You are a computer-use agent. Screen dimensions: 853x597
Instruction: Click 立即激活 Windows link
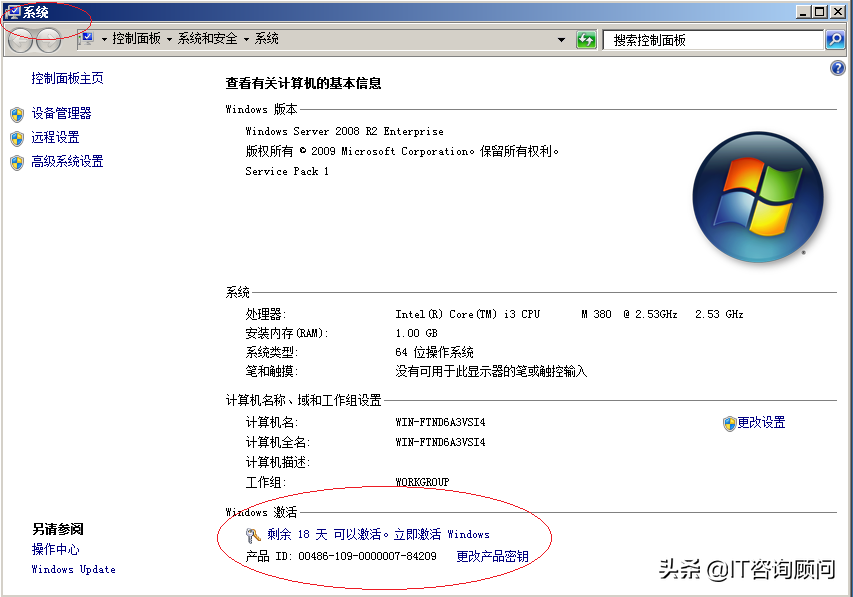tap(442, 534)
